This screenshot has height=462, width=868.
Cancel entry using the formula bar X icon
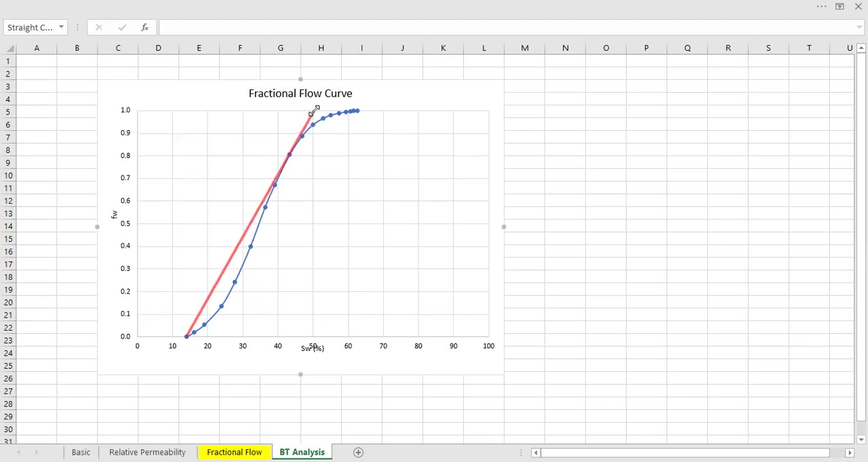click(x=99, y=27)
